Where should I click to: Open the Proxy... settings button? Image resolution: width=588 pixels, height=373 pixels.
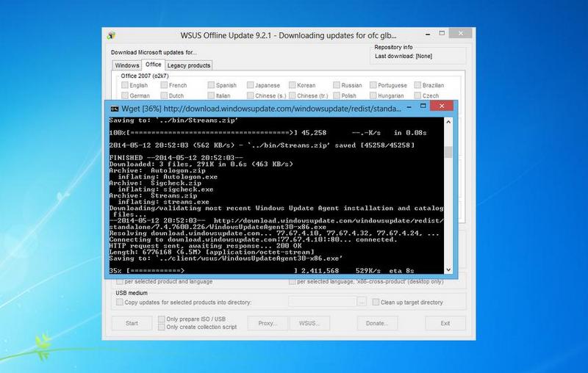[268, 323]
